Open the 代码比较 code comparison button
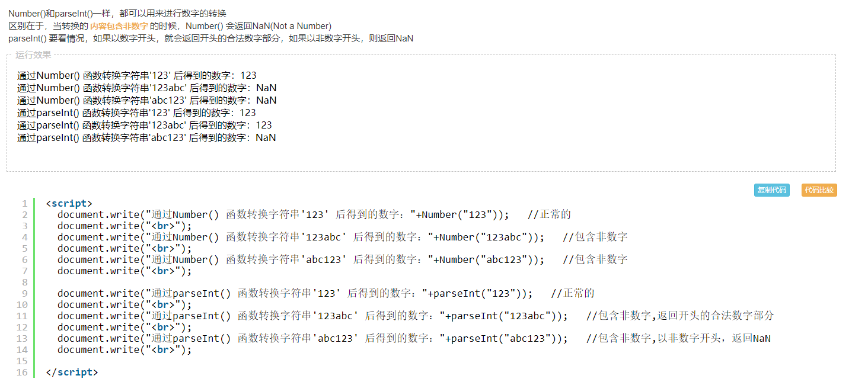Viewport: 868px width, 382px height. click(x=819, y=190)
